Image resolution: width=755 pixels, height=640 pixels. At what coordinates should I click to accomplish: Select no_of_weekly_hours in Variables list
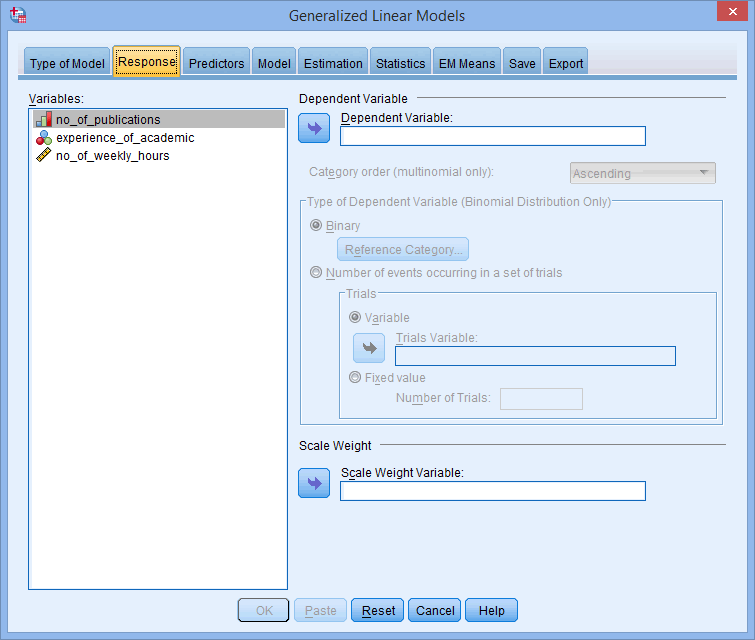tap(159, 156)
